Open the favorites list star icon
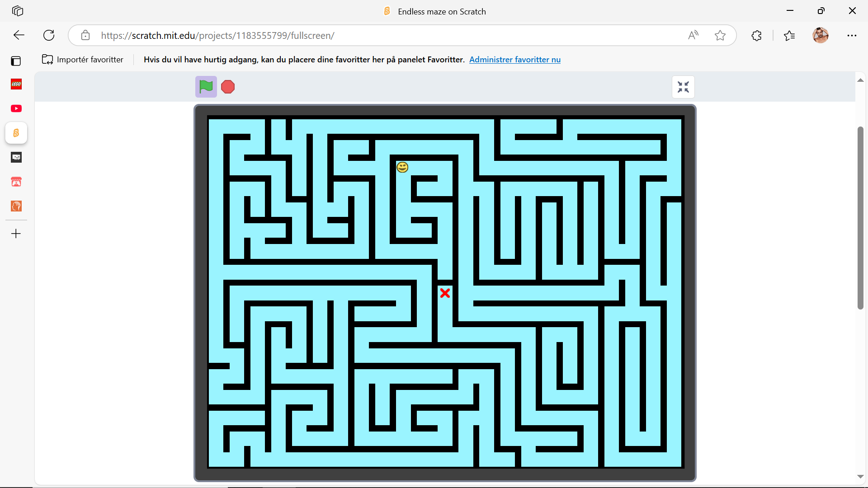The height and width of the screenshot is (488, 868). coord(790,35)
